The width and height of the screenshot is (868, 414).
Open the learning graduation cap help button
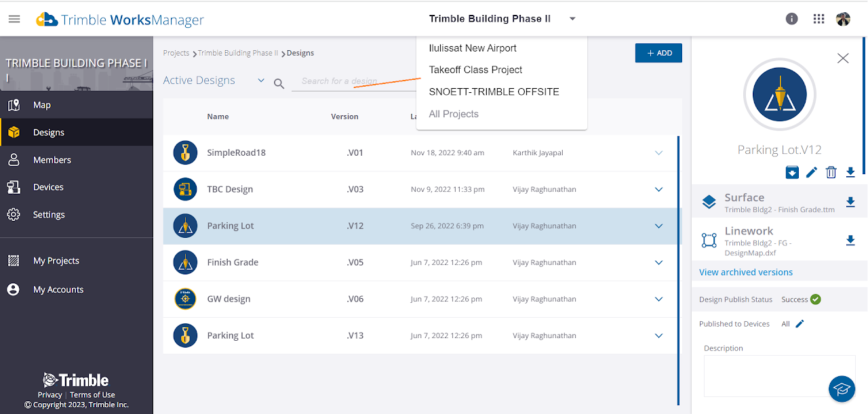coord(842,389)
